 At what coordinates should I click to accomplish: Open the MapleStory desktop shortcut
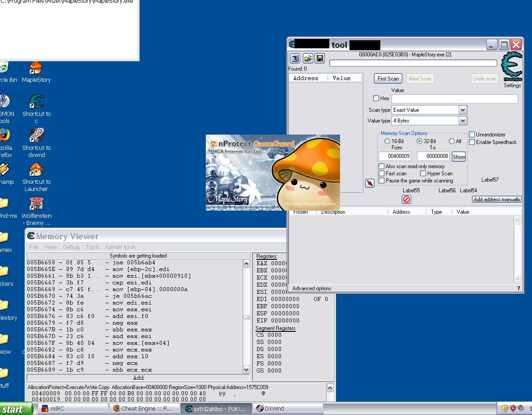(36, 72)
